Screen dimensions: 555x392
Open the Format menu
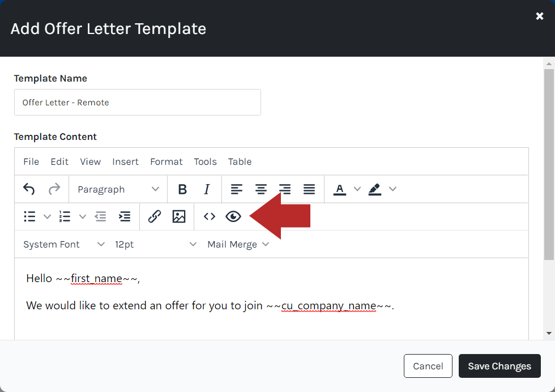pos(166,161)
